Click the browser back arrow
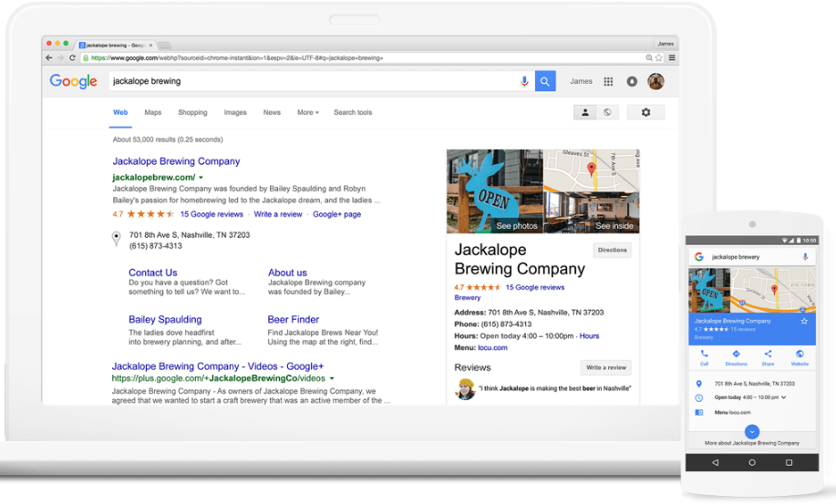 tap(49, 57)
